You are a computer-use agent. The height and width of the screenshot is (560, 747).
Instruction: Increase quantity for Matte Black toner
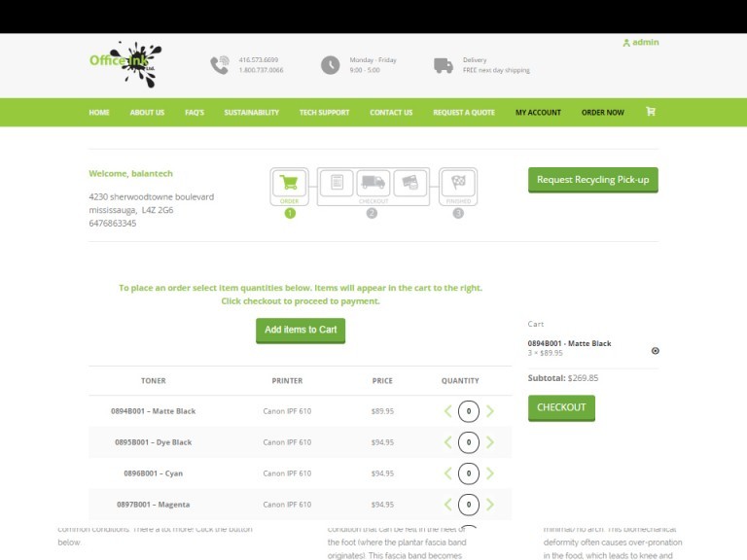pos(490,411)
